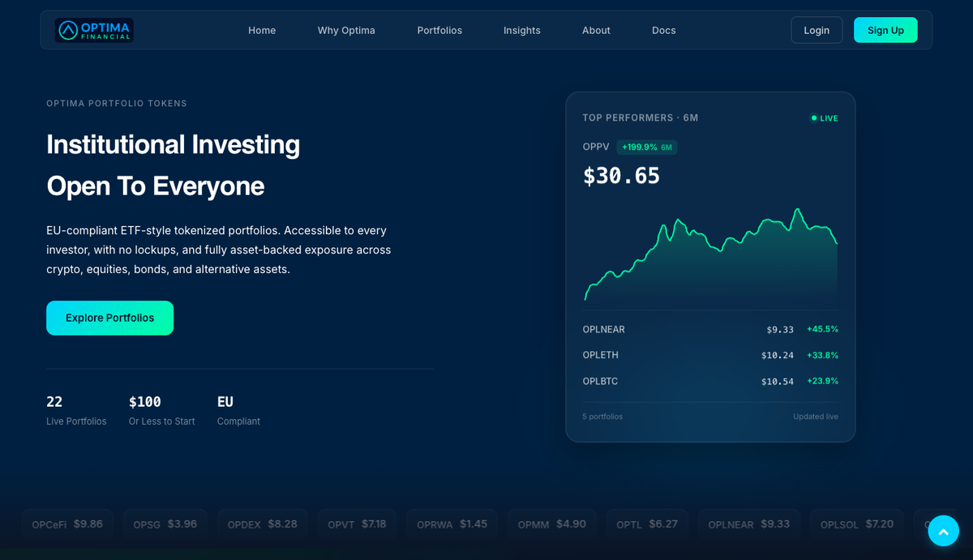Open the Portfolios navigation item
This screenshot has height=560, width=973.
[x=439, y=30]
